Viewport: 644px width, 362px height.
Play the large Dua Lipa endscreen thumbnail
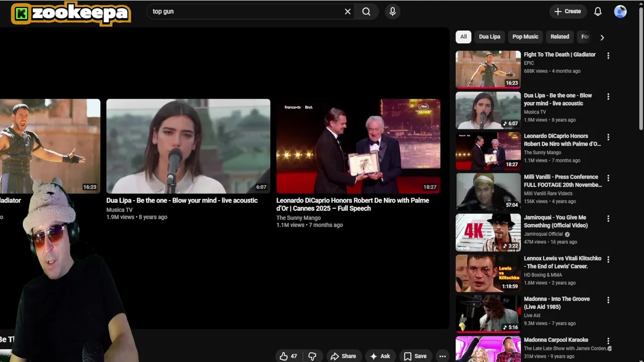coord(188,146)
